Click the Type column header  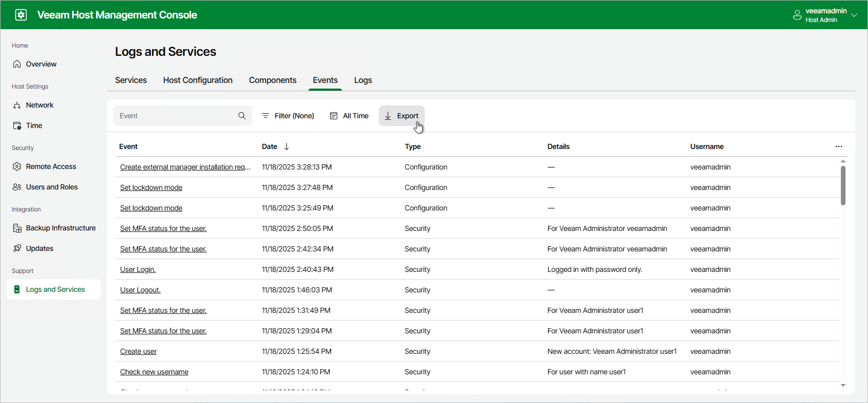coord(413,146)
